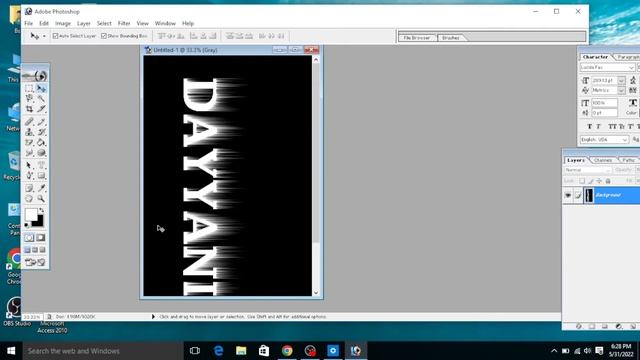Open the Brushes tab
Screen dimensions: 640x360
pyautogui.click(x=451, y=38)
